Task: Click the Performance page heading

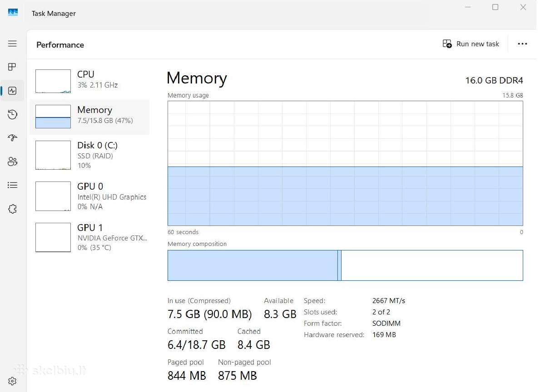Action: (x=60, y=45)
